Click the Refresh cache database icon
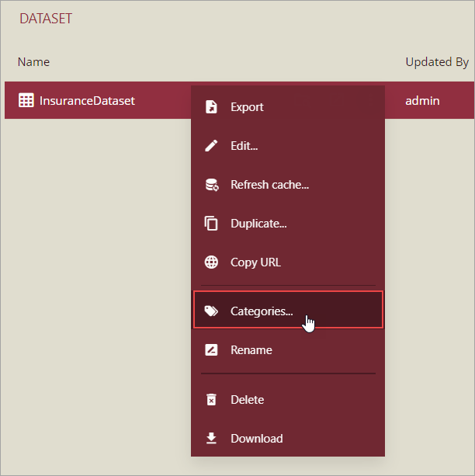 point(212,185)
